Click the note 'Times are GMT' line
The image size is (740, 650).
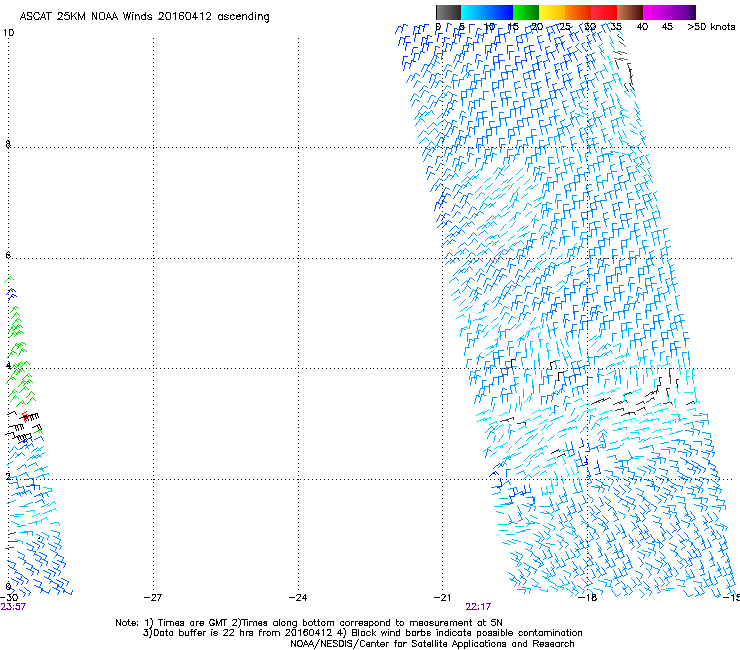(x=309, y=623)
